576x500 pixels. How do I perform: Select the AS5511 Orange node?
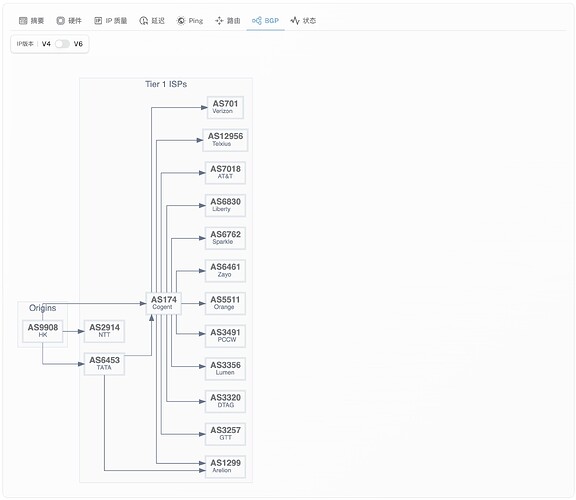click(x=225, y=303)
